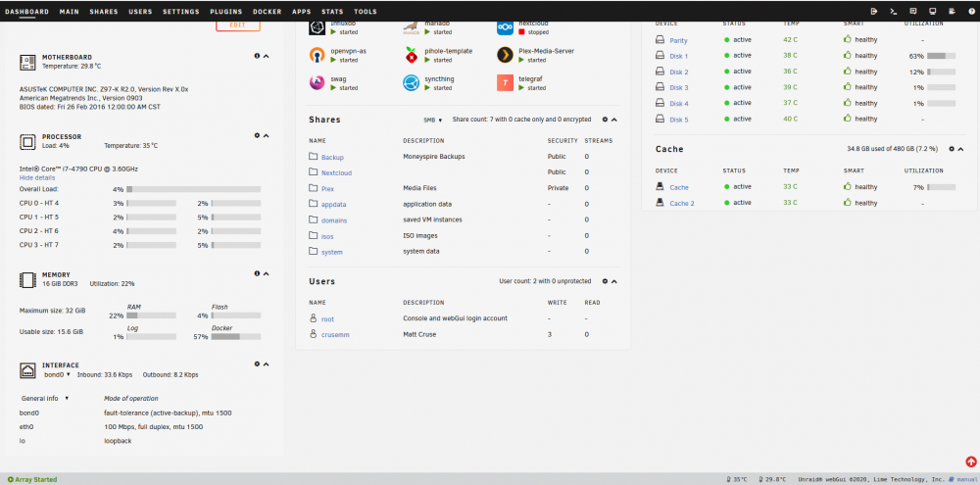Collapse the Processor section chevron
The height and width of the screenshot is (485, 980).
(x=267, y=135)
